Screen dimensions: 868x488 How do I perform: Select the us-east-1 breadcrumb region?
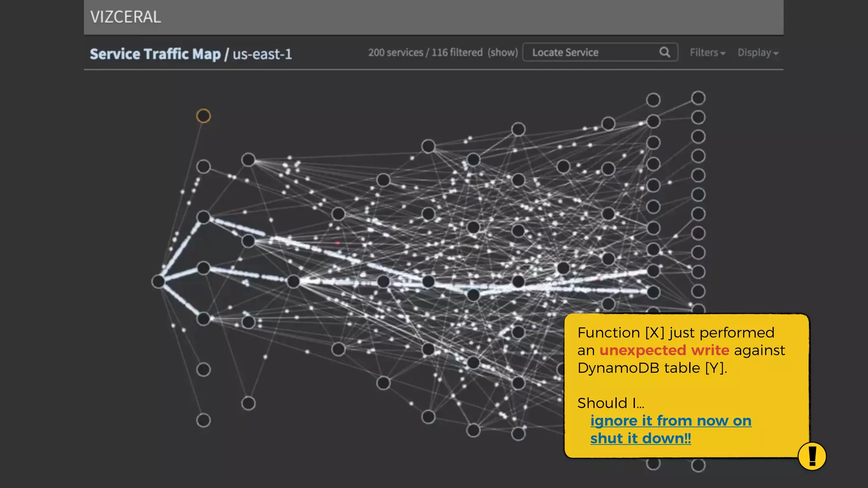point(262,54)
